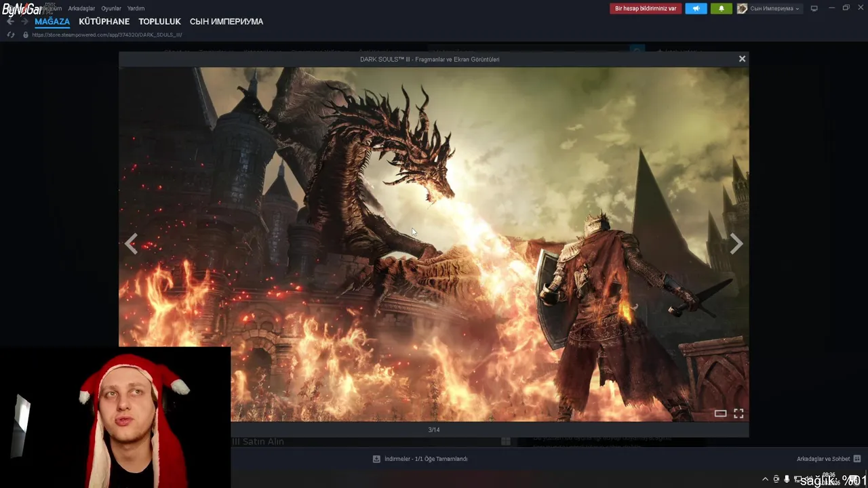The image size is (868, 488).
Task: Open the СЫН ИМПЕРИУМА profile tab
Action: click(226, 22)
